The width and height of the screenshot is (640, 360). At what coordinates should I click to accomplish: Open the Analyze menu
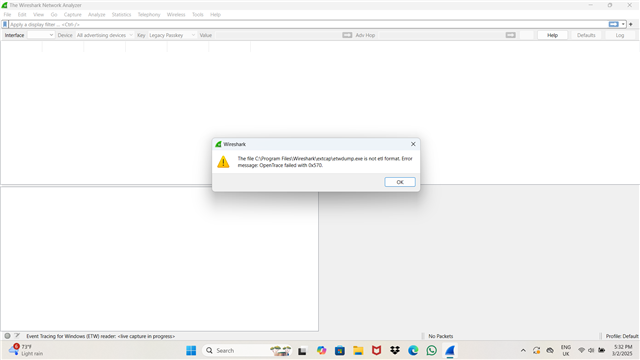coord(97,15)
